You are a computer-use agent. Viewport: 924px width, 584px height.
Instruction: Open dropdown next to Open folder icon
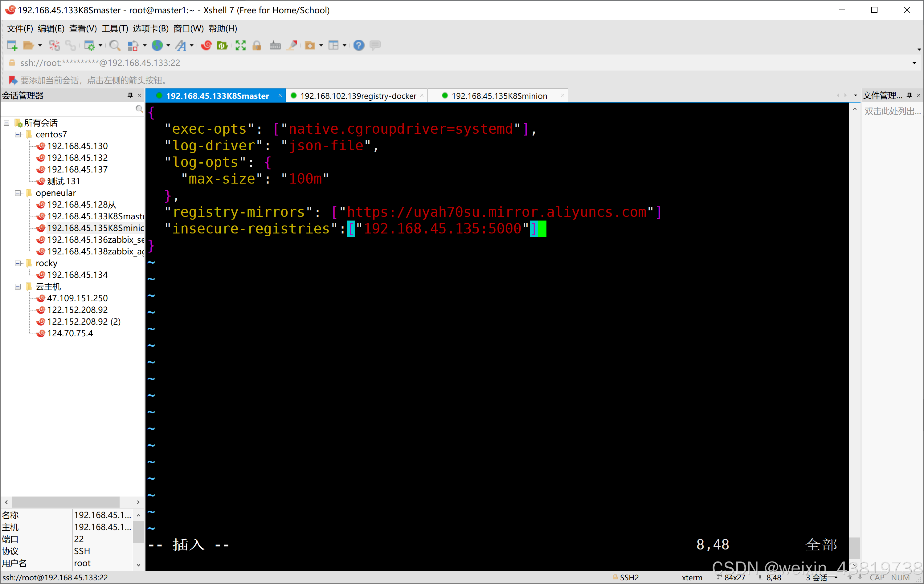click(39, 45)
